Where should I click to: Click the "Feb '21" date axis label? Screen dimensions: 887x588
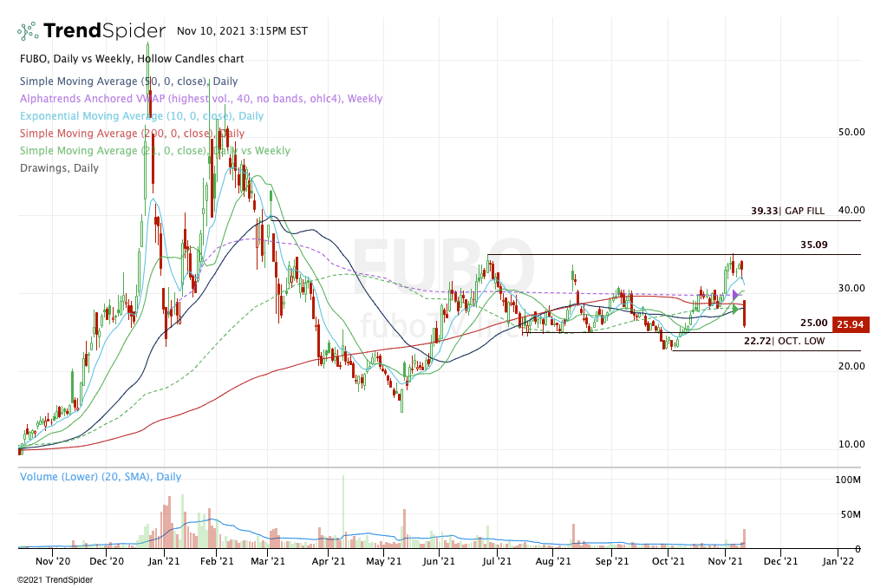click(x=217, y=561)
